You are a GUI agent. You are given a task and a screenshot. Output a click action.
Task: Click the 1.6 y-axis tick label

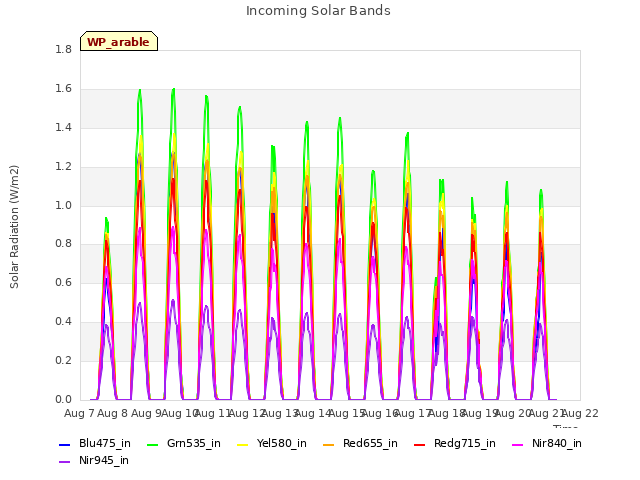click(x=63, y=88)
